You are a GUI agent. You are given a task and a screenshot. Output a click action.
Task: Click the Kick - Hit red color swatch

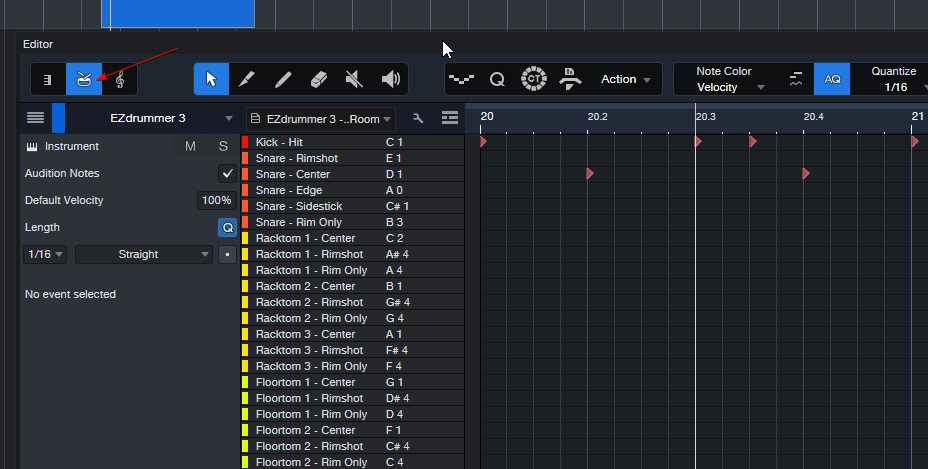pyautogui.click(x=245, y=142)
